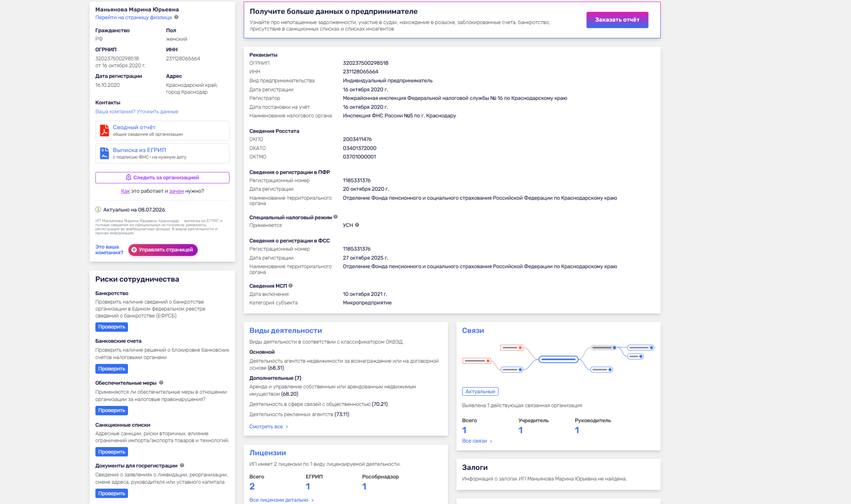851x504 pixels.
Task: Open the Виды деятельности heading link
Action: point(285,330)
